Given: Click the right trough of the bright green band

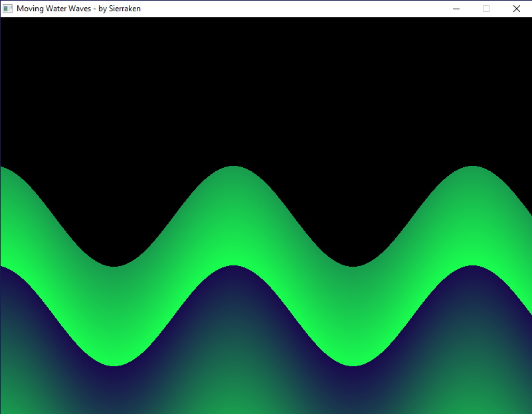Looking at the screenshot, I should [x=353, y=332].
